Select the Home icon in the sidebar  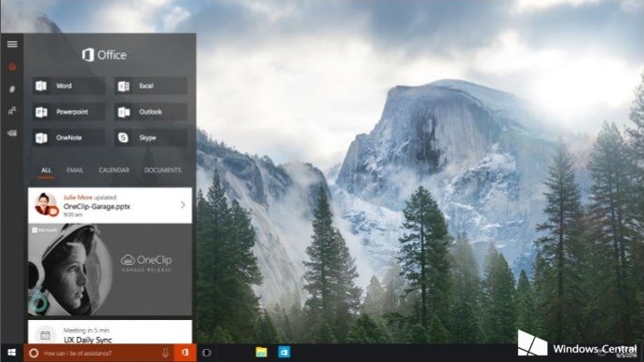click(12, 66)
